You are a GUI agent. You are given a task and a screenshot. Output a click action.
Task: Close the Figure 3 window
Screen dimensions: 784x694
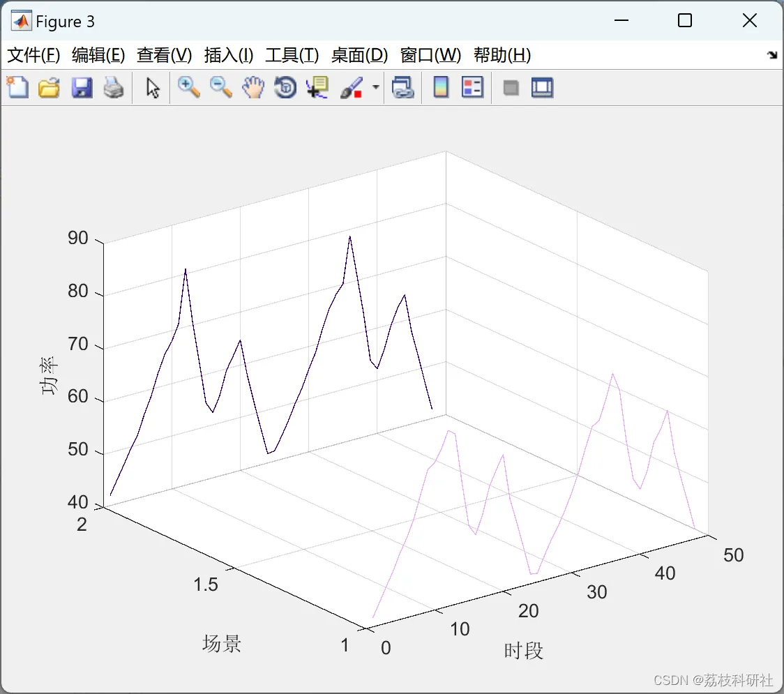[x=750, y=20]
